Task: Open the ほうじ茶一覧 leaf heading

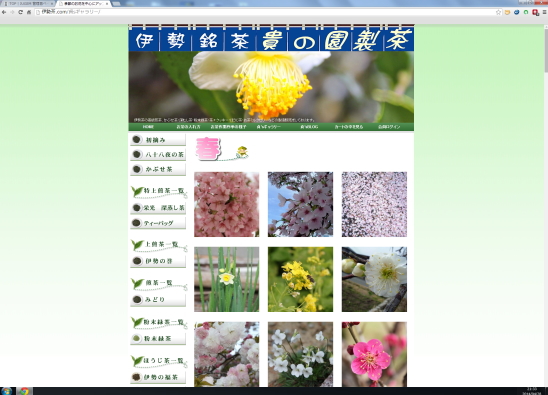Action: [x=159, y=361]
